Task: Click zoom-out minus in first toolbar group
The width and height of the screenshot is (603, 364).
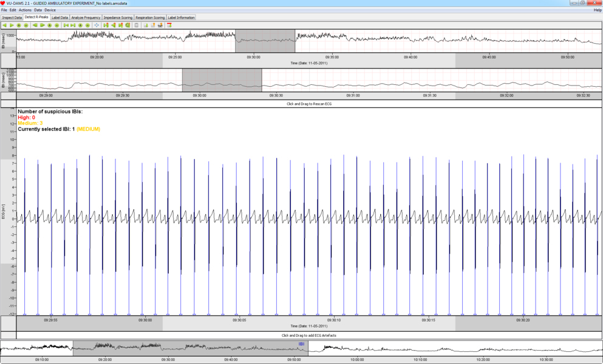Action: [x=26, y=25]
